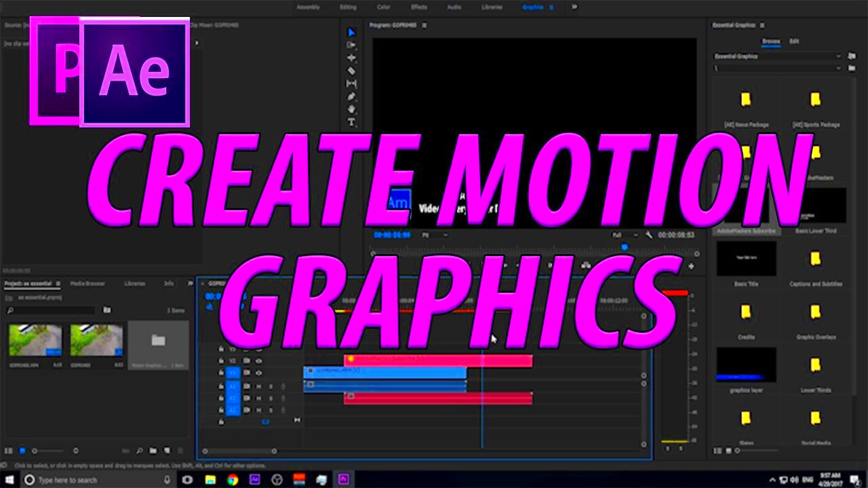The image size is (868, 488).
Task: Click Project panel trash Clear icon
Action: [180, 450]
